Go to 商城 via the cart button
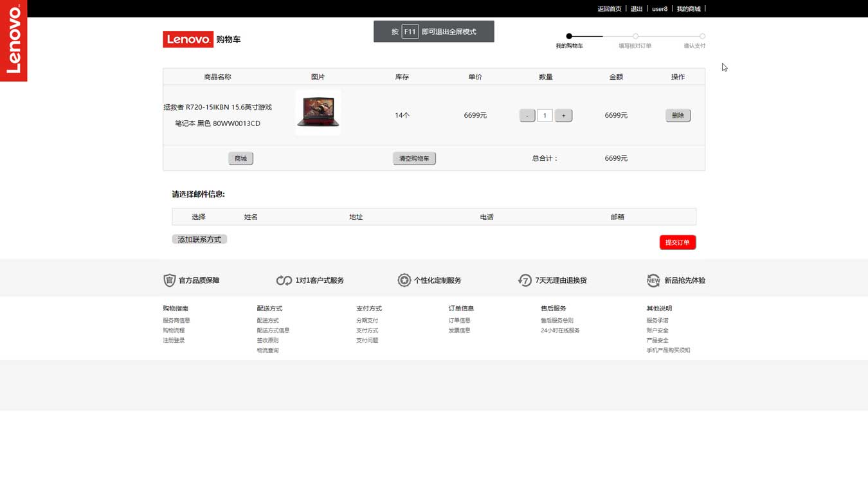 click(240, 158)
